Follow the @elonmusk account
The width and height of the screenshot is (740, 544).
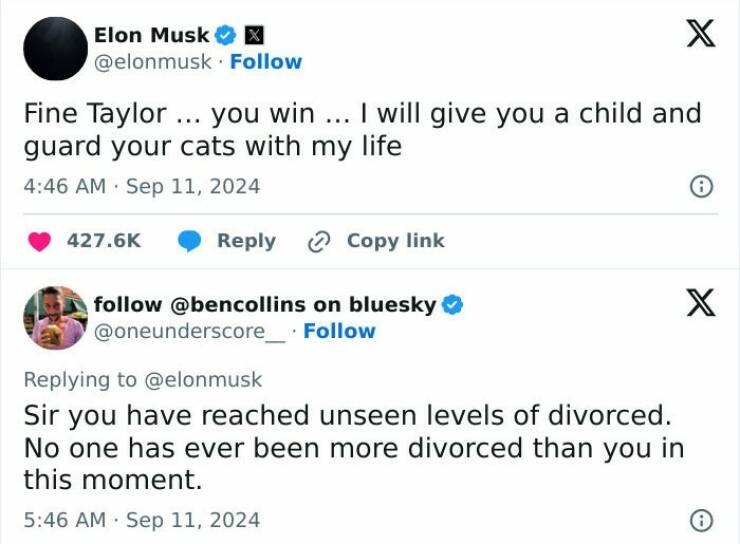pyautogui.click(x=265, y=62)
